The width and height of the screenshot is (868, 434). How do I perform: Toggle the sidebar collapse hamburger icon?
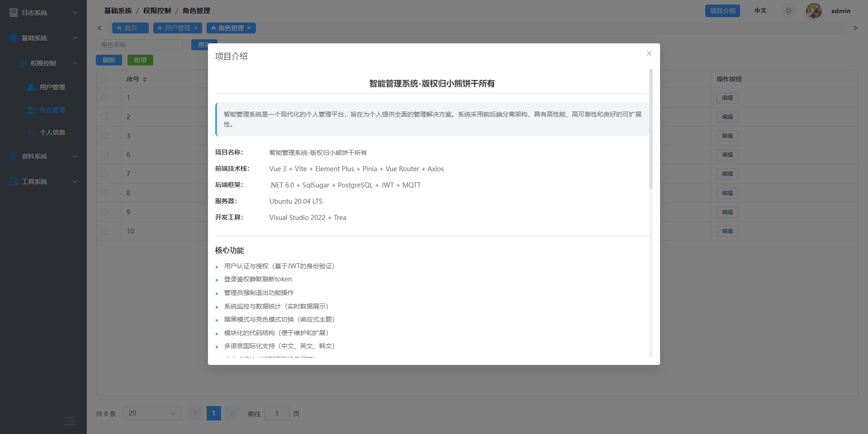tap(70, 421)
